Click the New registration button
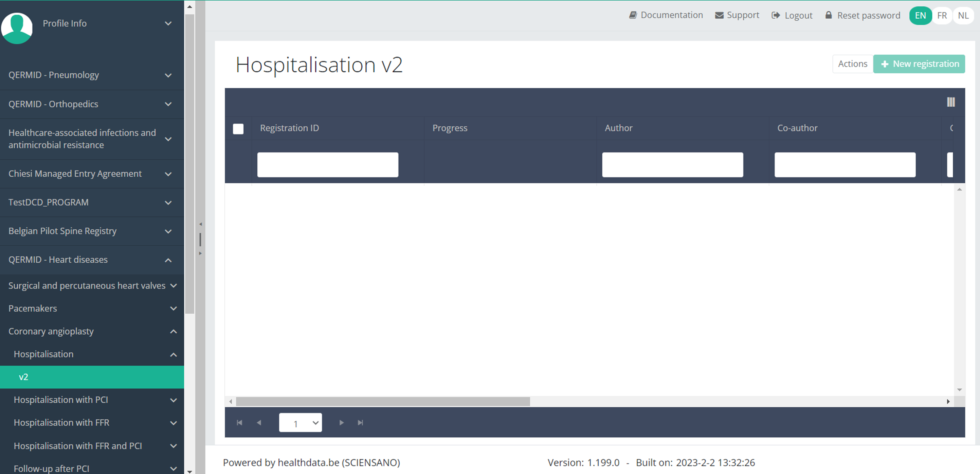The width and height of the screenshot is (980, 474). coord(919,64)
